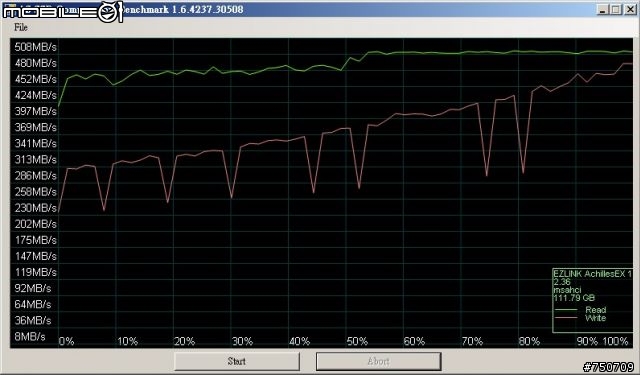Click the 20% axis label

coord(184,341)
